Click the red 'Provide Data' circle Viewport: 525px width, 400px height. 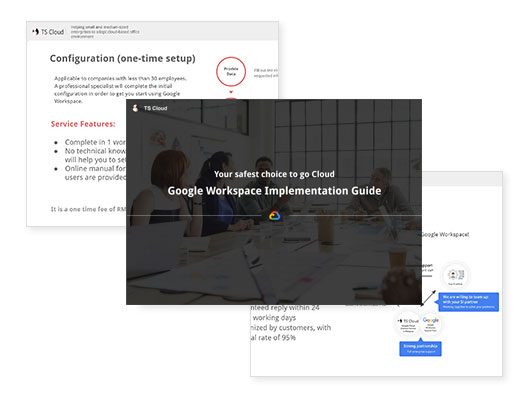click(231, 72)
